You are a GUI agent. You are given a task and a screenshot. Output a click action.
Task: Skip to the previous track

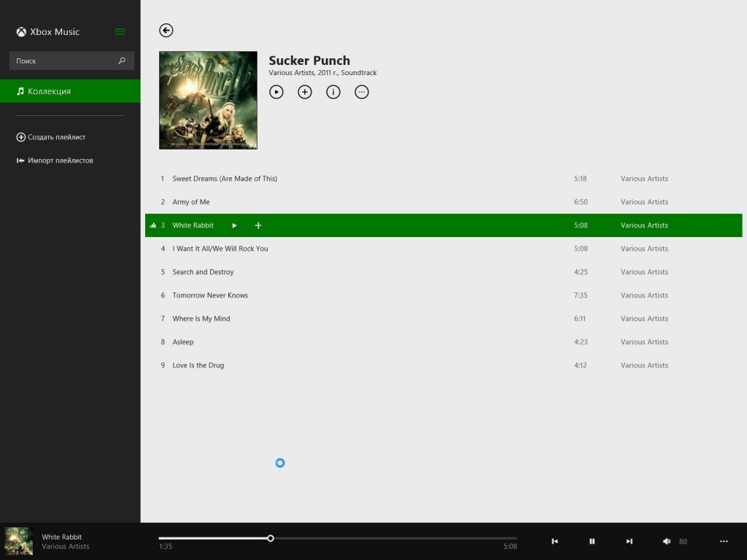[x=554, y=541]
